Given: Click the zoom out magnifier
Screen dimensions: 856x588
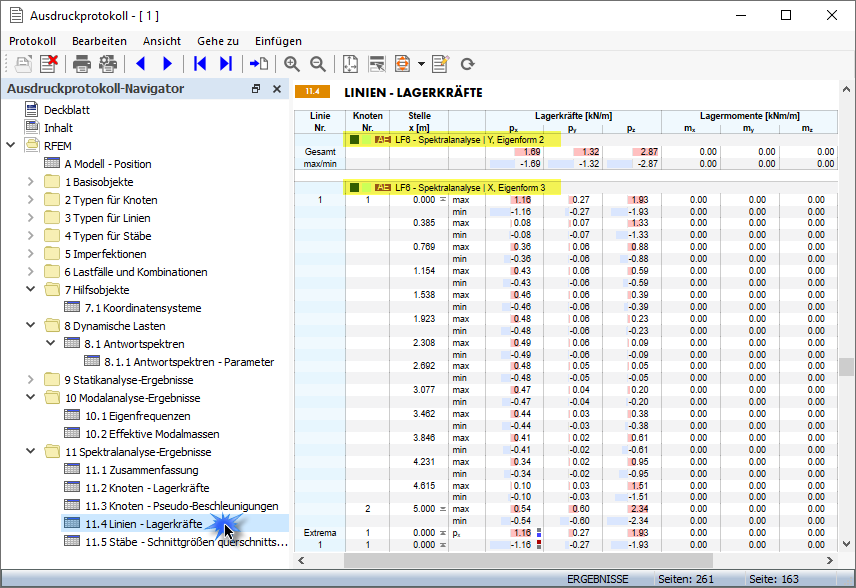Looking at the screenshot, I should [x=318, y=64].
